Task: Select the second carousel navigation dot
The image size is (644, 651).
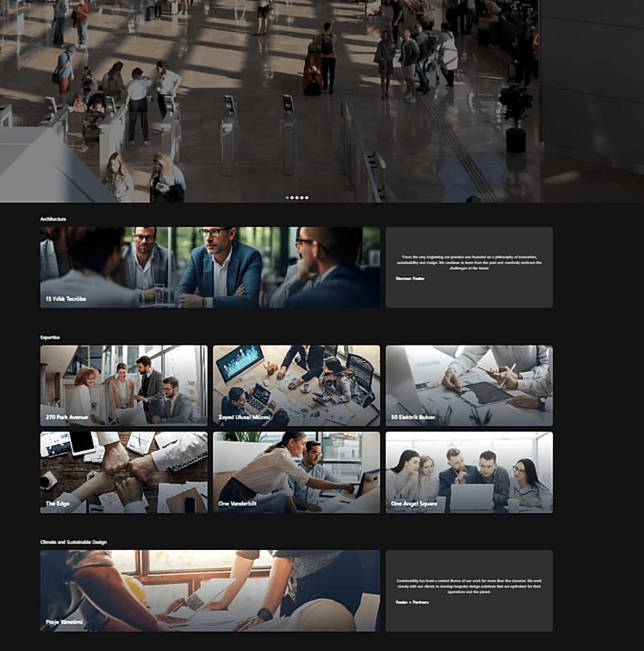Action: pos(292,198)
